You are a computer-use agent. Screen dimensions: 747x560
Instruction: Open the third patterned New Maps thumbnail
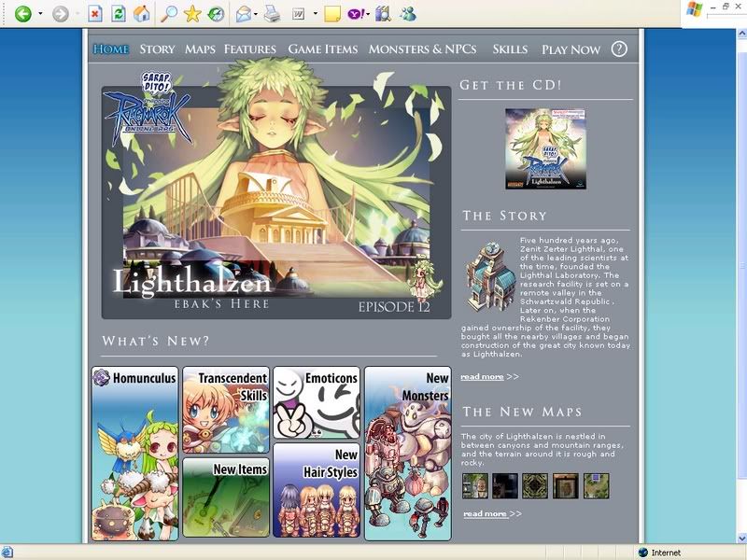coord(535,485)
